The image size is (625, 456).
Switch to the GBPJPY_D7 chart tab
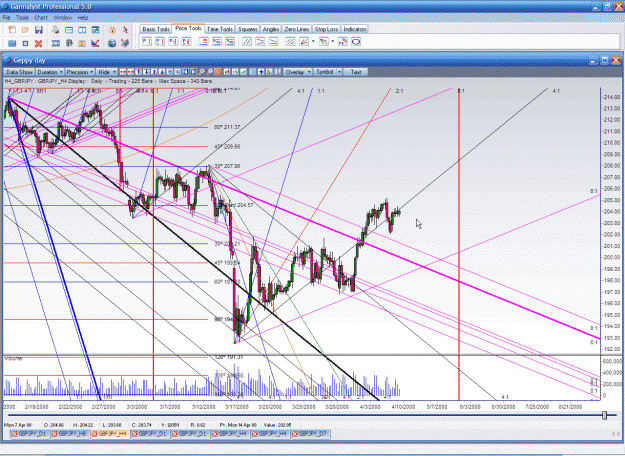[312, 434]
